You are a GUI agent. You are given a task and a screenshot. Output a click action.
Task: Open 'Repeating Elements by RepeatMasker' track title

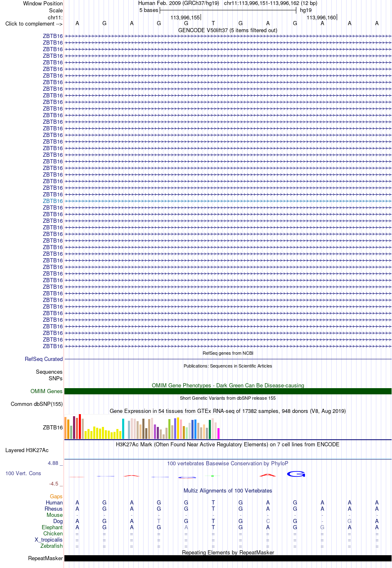228,552
